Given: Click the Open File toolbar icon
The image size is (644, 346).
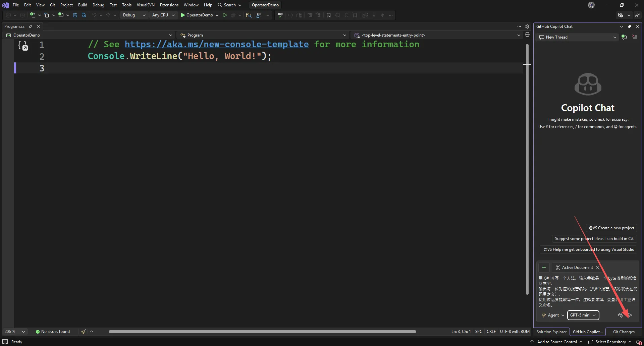Looking at the screenshot, I should click(x=47, y=15).
